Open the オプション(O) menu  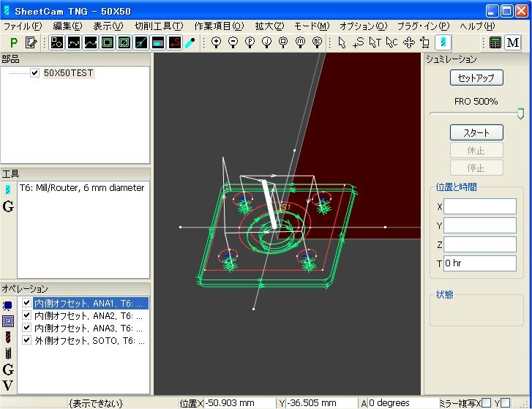click(x=364, y=26)
